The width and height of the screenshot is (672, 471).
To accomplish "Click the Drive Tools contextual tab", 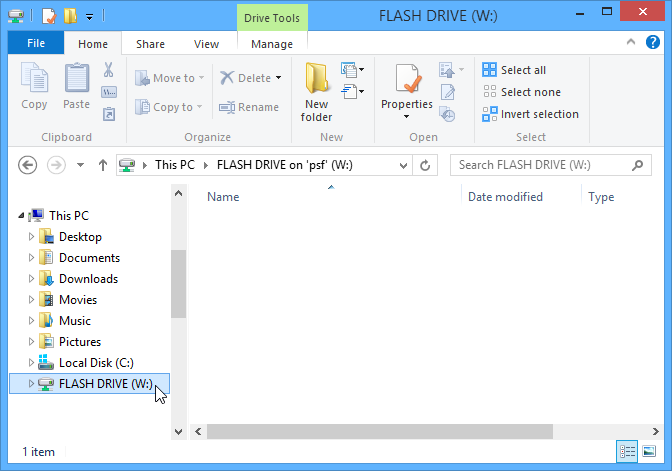I will tap(272, 18).
